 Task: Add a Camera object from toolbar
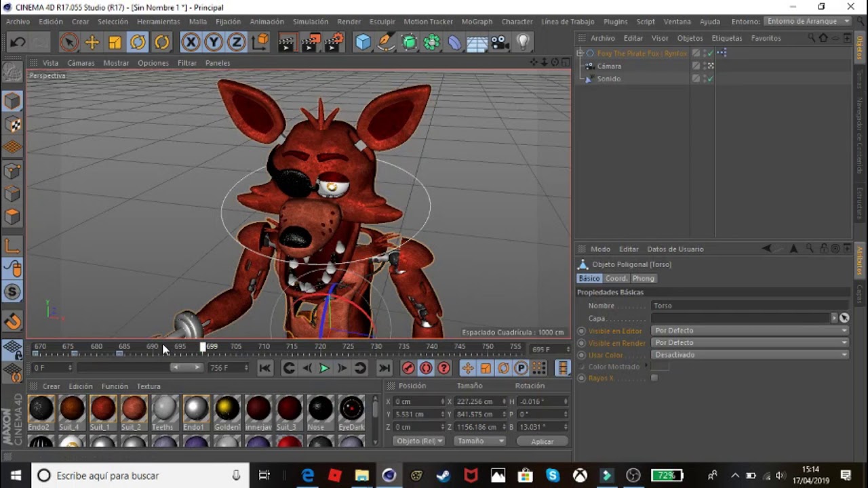(500, 43)
